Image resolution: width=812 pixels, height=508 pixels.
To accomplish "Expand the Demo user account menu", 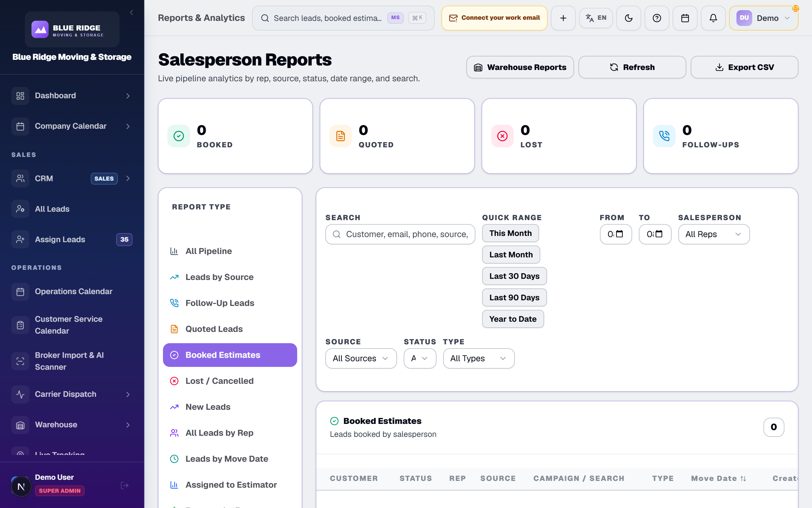I will [x=763, y=18].
